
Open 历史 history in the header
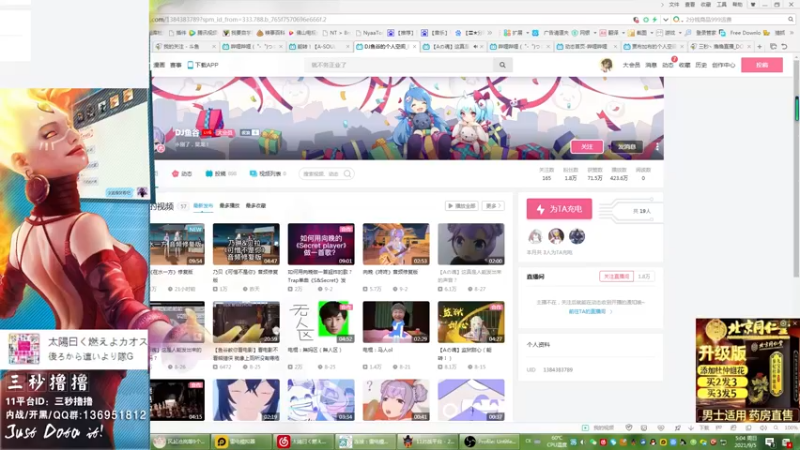click(701, 65)
